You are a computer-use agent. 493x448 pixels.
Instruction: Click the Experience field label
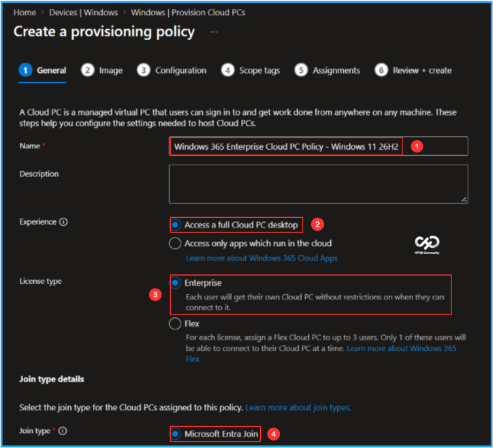37,222
